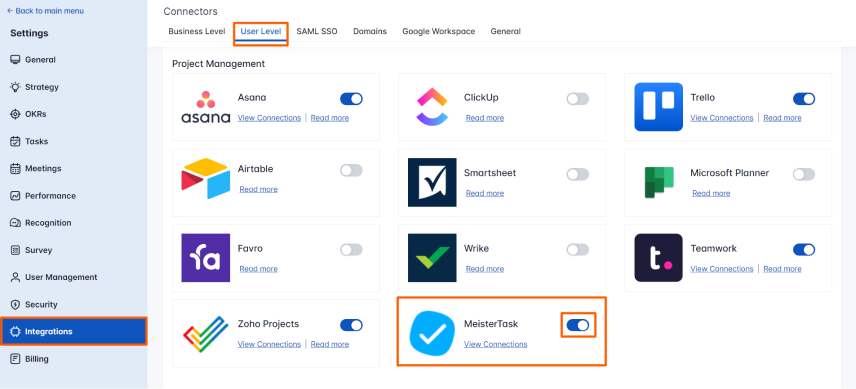Screen dimensions: 856x389
Task: Click the MeisterTask logo icon
Action: pyautogui.click(x=432, y=333)
